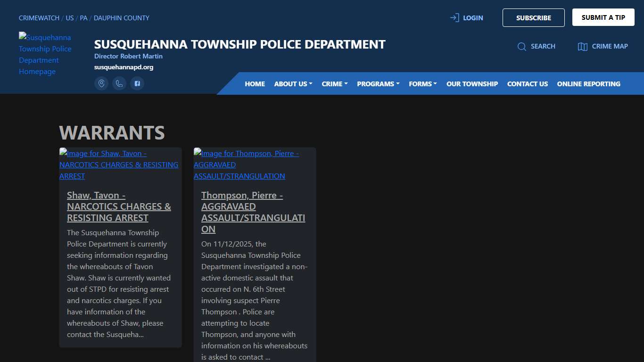Open the Crime Map via its map icon

coord(582,46)
